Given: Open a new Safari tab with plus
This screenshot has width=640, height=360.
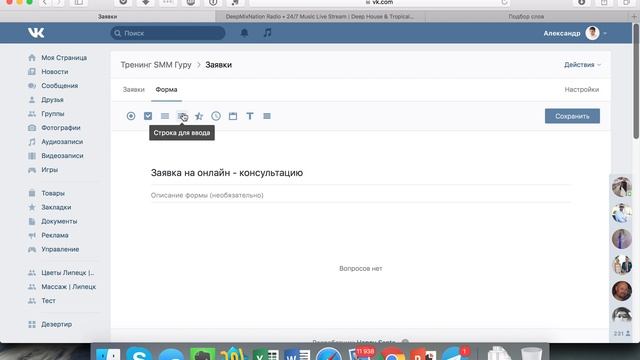Looking at the screenshot, I should pos(634,16).
